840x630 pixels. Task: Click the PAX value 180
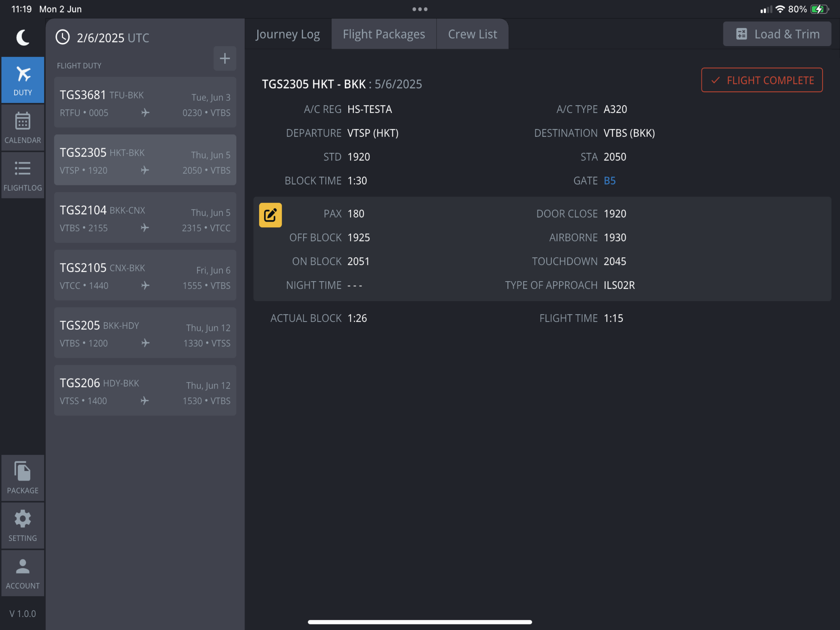coord(356,214)
